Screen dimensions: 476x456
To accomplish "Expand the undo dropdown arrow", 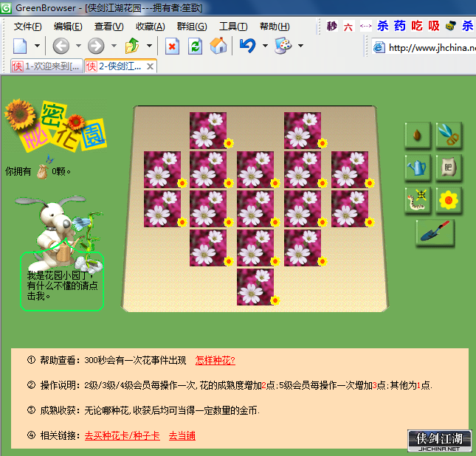I will [265, 46].
